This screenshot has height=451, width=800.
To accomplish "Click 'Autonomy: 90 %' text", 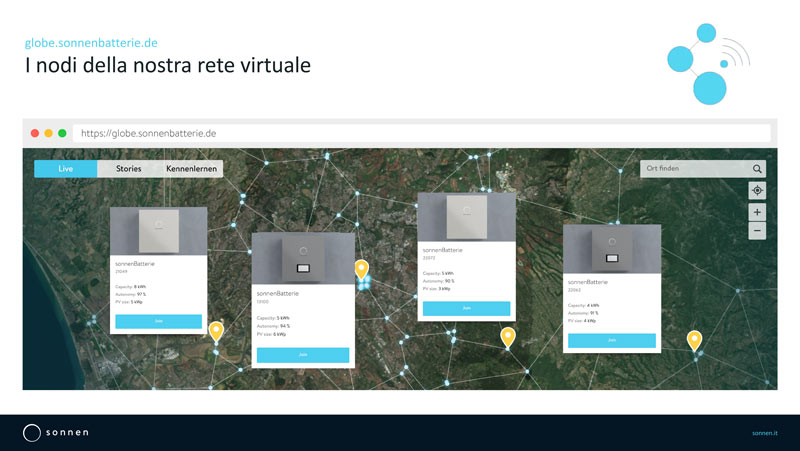I will pyautogui.click(x=438, y=281).
